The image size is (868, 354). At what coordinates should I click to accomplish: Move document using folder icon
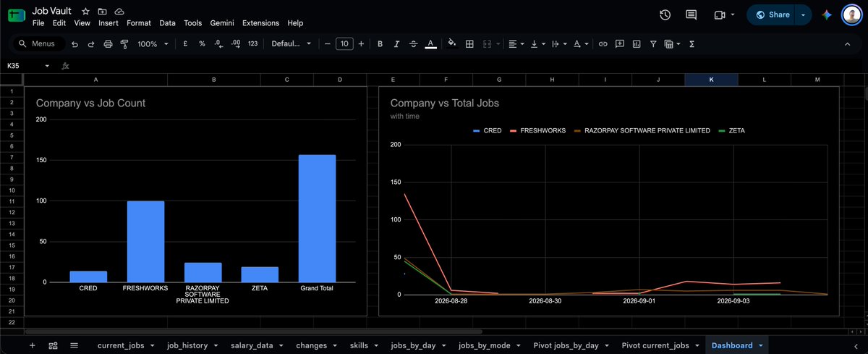pos(102,12)
